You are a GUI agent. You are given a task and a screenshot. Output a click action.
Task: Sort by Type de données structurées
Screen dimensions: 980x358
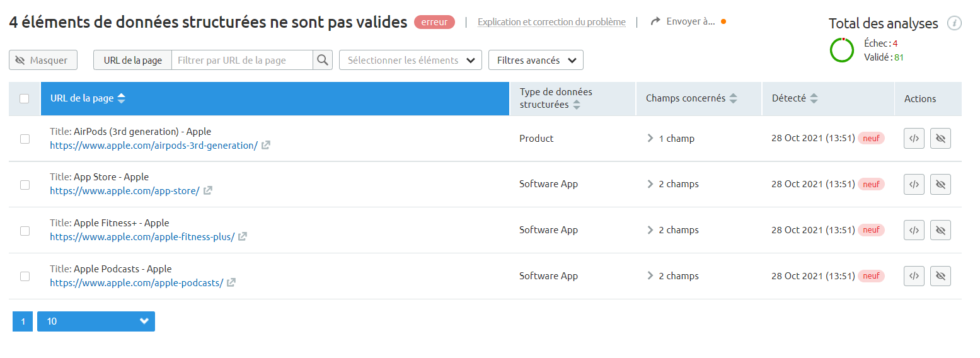pos(577,105)
